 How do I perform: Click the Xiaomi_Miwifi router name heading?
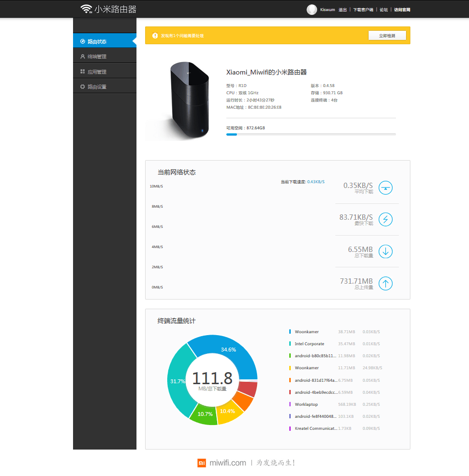pyautogui.click(x=266, y=72)
